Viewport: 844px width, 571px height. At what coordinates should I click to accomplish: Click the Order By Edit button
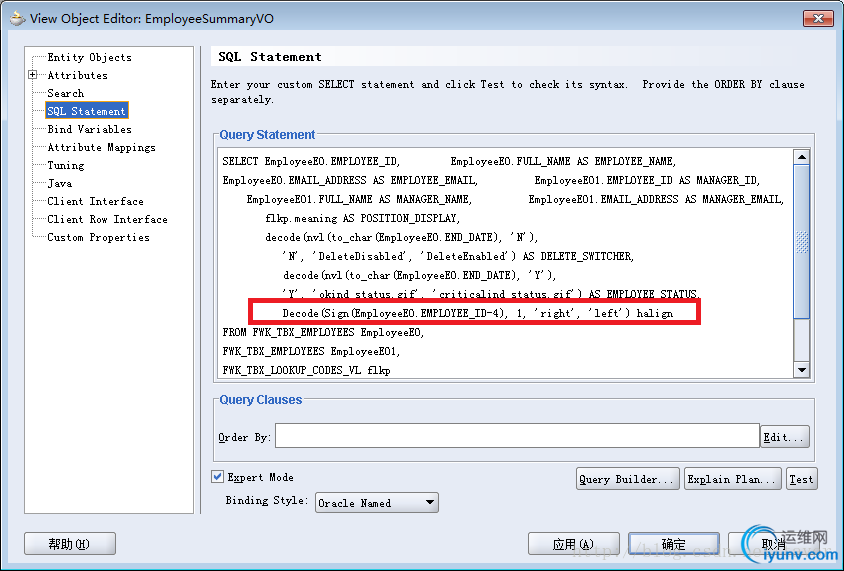(784, 437)
